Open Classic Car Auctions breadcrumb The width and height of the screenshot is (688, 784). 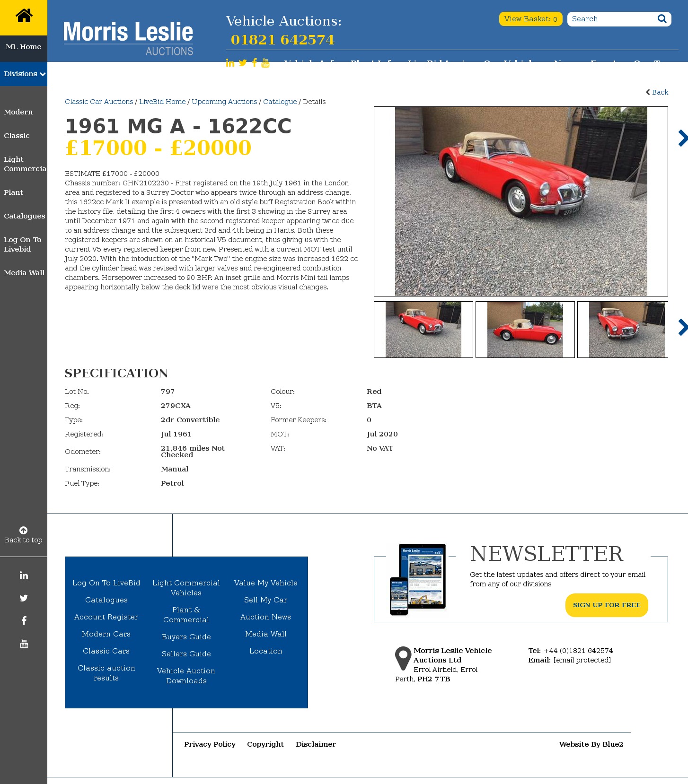point(99,102)
